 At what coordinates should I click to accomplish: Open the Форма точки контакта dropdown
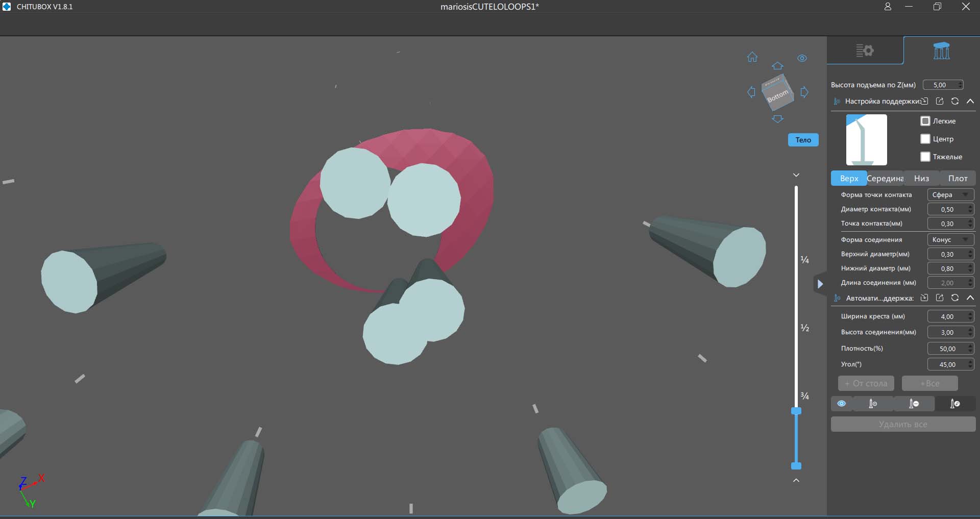click(950, 195)
